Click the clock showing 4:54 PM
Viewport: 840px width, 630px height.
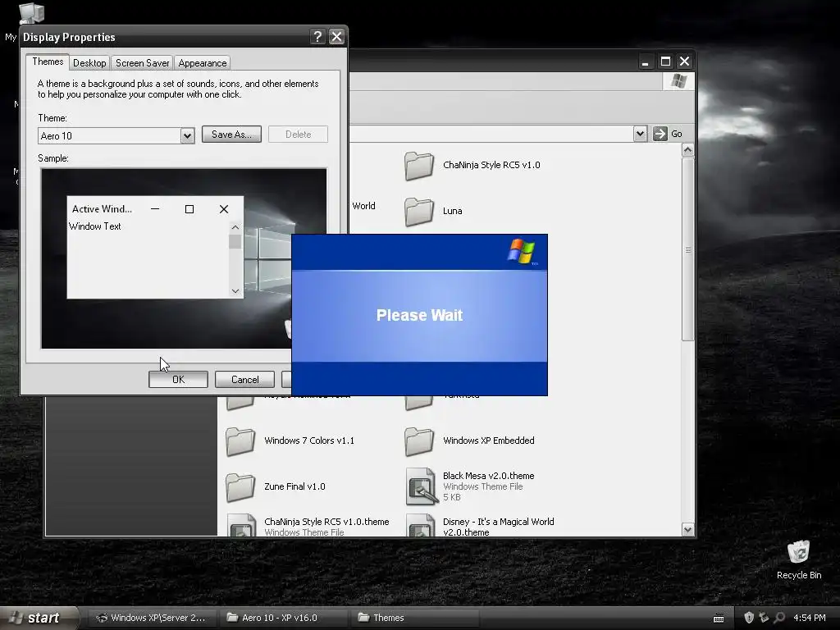coord(810,618)
